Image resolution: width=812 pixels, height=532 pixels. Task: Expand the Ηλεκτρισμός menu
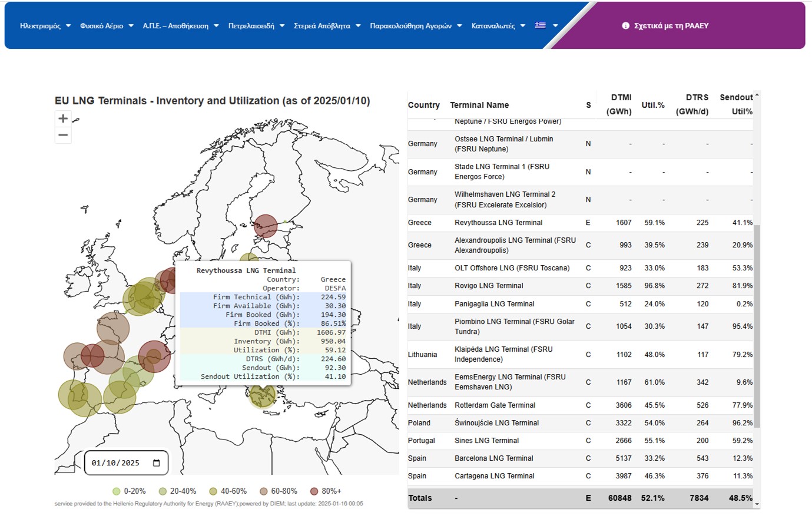click(x=45, y=26)
